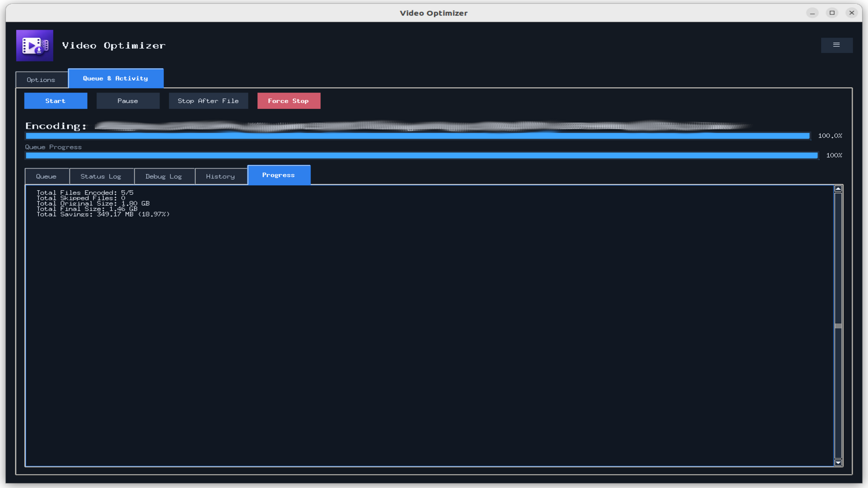The image size is (868, 488).
Task: Pause the encoding
Action: [128, 101]
